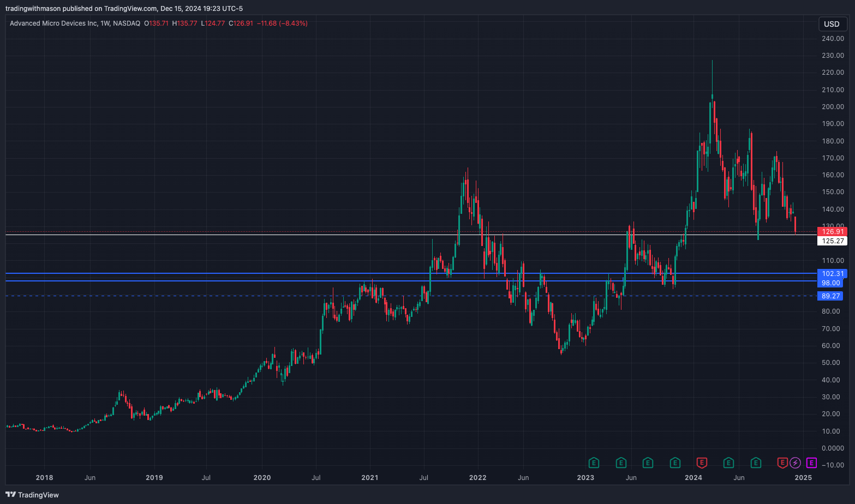
Task: Click the low value L124.77
Action: [213, 23]
